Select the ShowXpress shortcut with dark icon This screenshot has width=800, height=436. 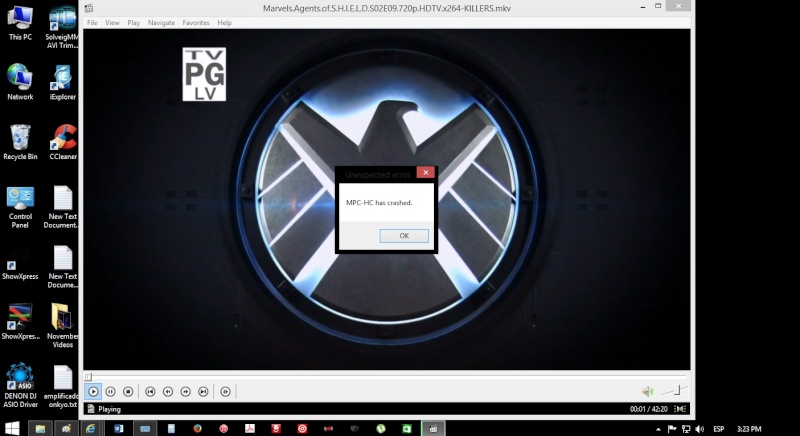click(x=20, y=264)
